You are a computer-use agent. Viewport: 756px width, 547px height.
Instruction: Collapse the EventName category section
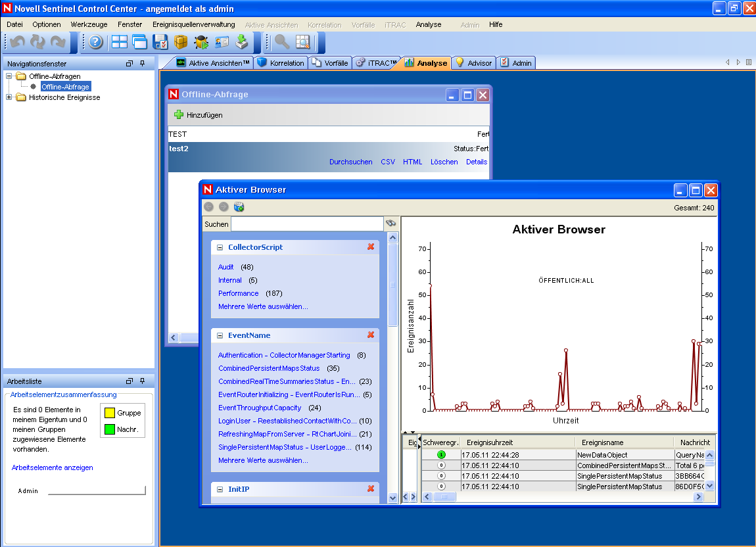(220, 335)
